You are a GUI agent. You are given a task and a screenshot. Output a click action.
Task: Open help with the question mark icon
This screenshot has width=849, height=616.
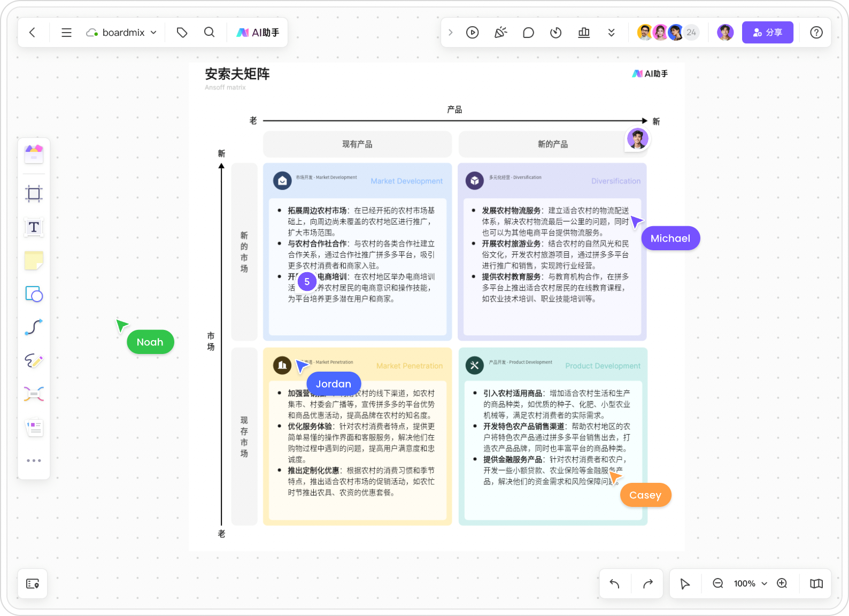point(816,33)
